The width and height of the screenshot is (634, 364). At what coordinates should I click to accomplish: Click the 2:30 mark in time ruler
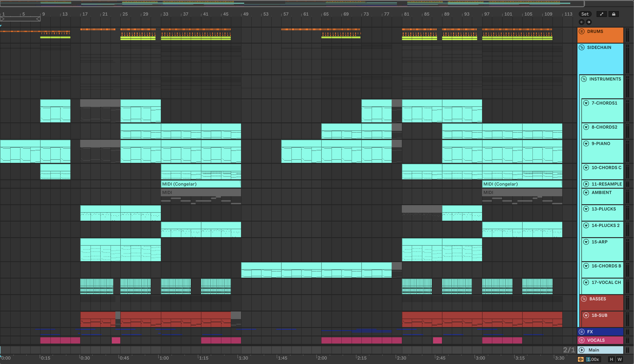(401, 358)
